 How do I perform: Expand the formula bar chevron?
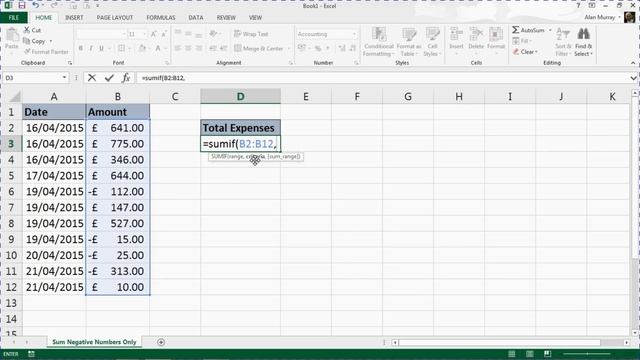[633, 78]
